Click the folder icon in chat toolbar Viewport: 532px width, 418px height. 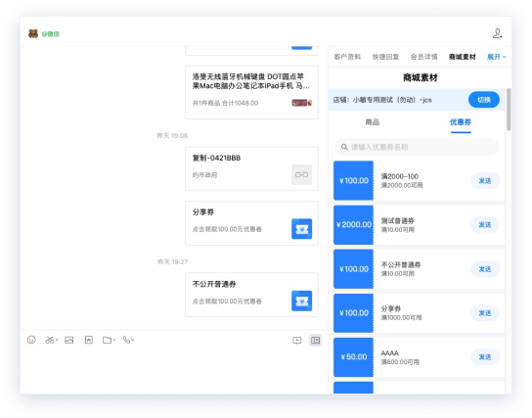[x=107, y=340]
